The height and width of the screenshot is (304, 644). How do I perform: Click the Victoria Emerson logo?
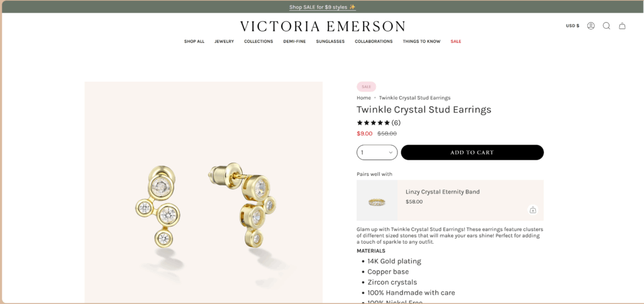click(323, 26)
